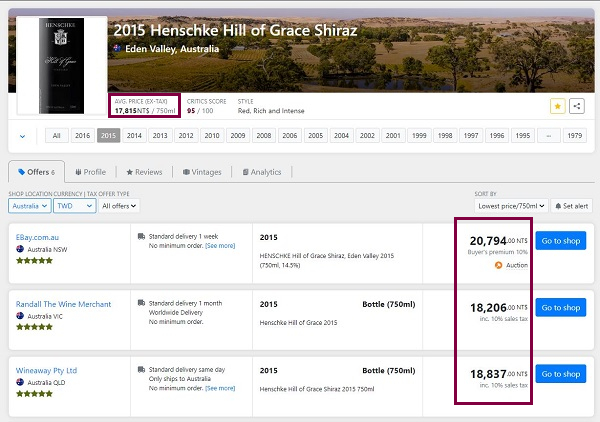Click the Red, Rich and Intense style text
600x422 pixels.
click(271, 111)
